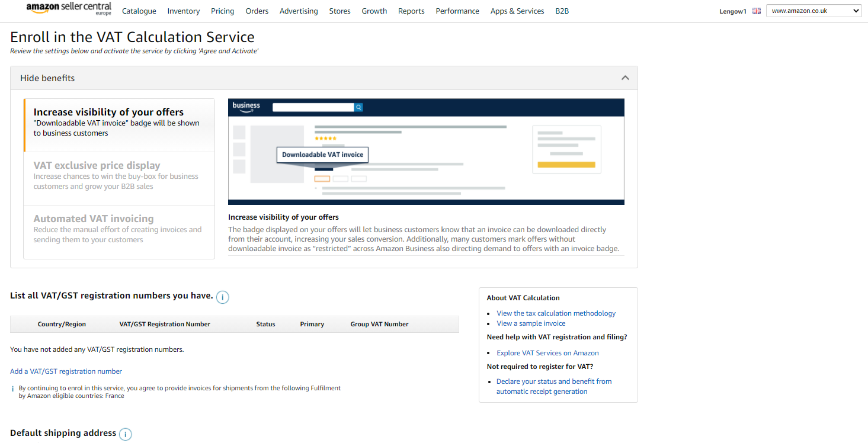Open the Inventory menu

pos(184,11)
